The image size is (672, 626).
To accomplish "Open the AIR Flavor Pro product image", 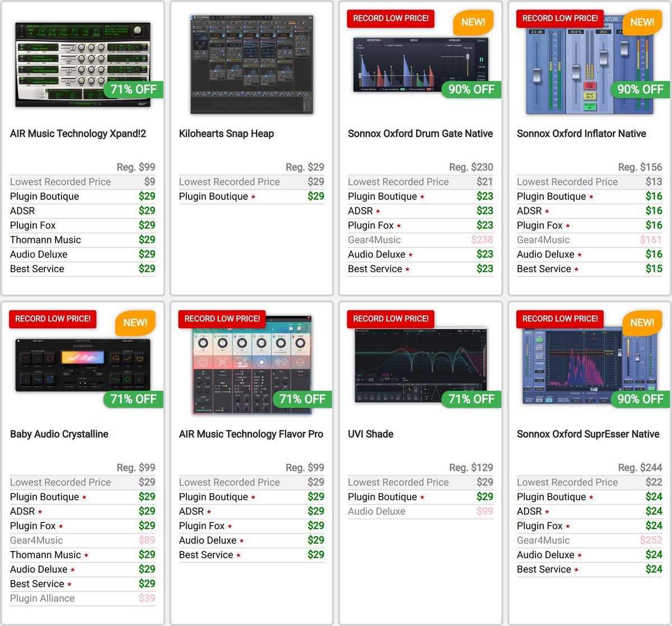I will tap(252, 366).
